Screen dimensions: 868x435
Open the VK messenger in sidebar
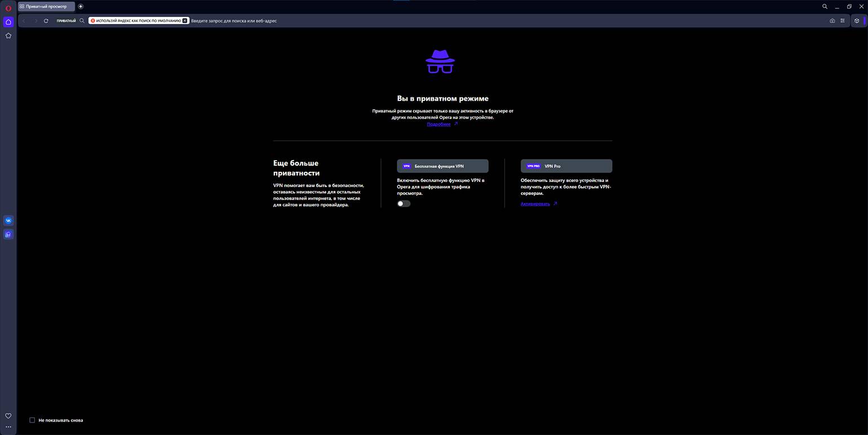click(8, 220)
